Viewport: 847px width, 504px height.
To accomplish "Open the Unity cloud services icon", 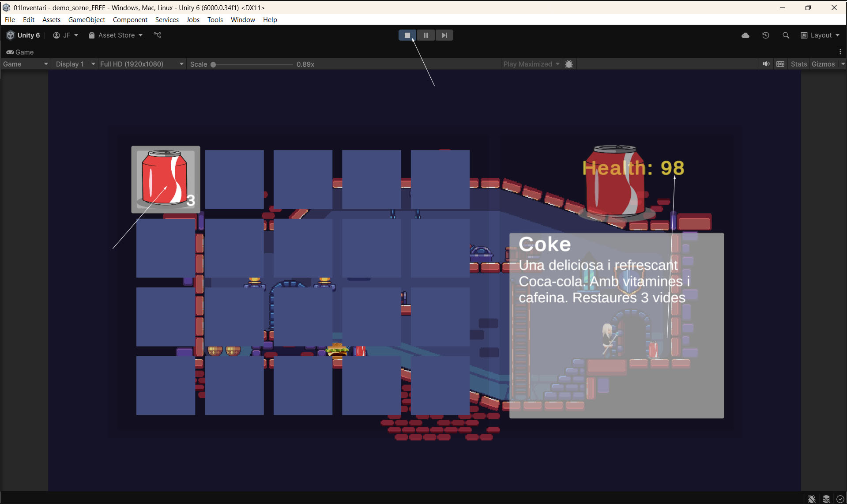I will click(x=745, y=35).
